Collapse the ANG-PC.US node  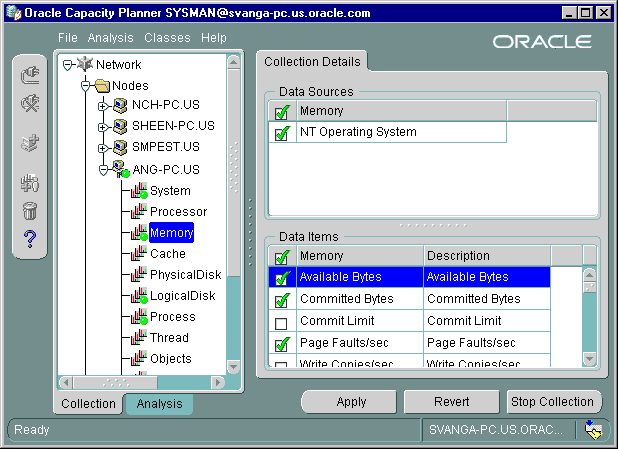(x=102, y=170)
